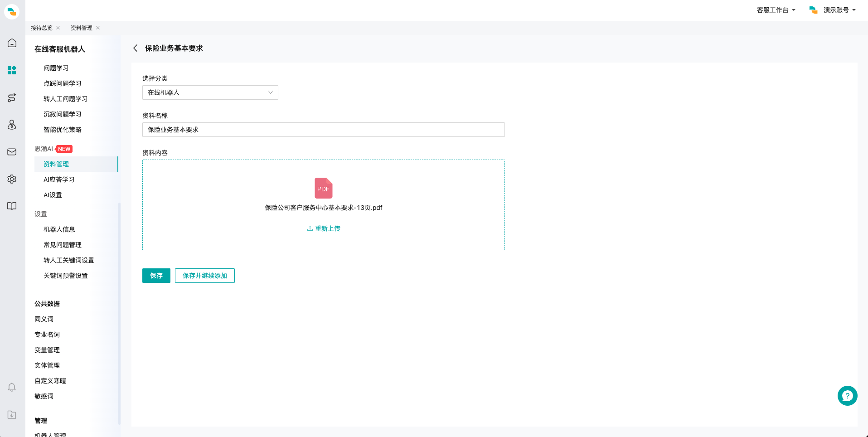The image size is (868, 437).
Task: Click the app logo in the top-left corner
Action: point(12,11)
